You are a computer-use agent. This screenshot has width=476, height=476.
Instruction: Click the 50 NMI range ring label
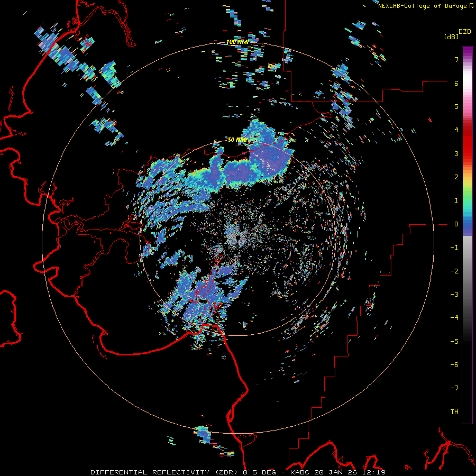point(237,140)
